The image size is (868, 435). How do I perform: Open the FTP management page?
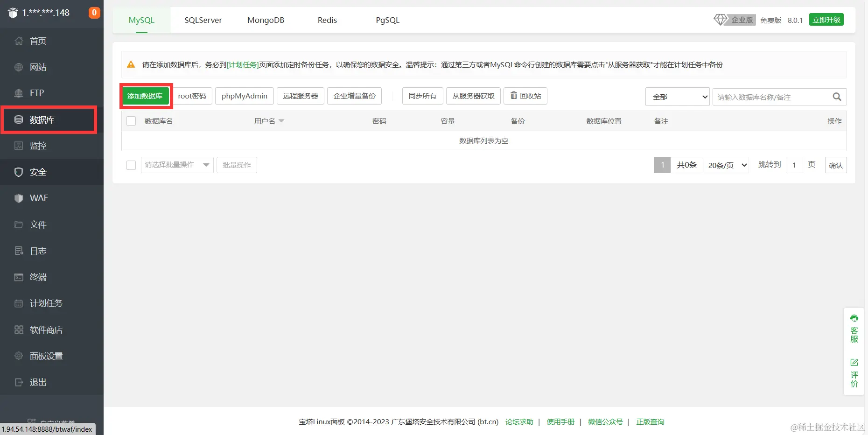coord(36,93)
